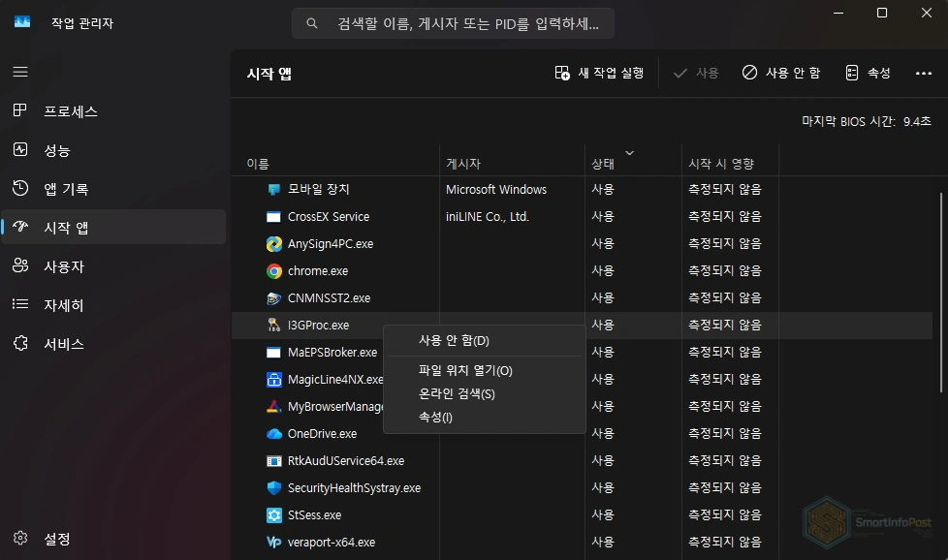The width and height of the screenshot is (948, 560).
Task: Click the veraport-x64.exe icon
Action: tap(274, 542)
